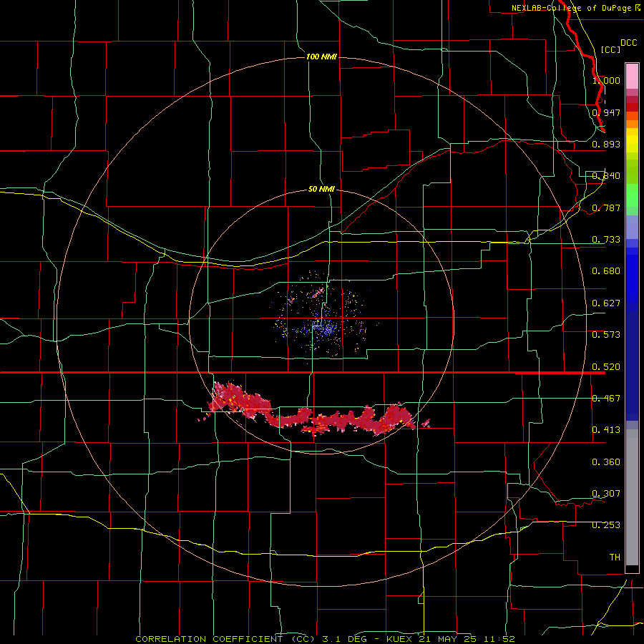Select the 0.680 scale value
644x644 pixels.
(606, 271)
